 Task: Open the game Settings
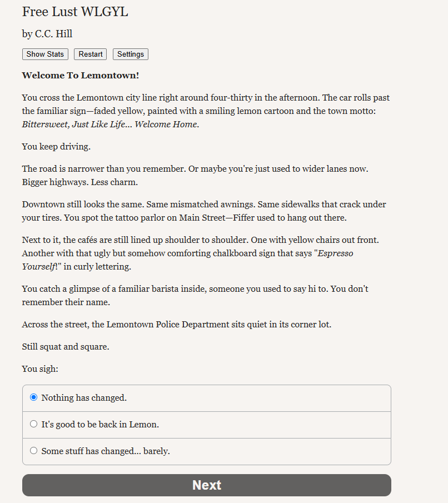click(x=130, y=54)
